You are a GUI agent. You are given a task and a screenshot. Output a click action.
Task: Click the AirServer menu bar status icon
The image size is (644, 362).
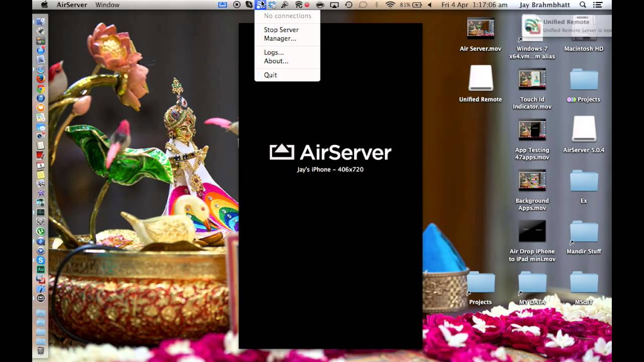tap(222, 5)
